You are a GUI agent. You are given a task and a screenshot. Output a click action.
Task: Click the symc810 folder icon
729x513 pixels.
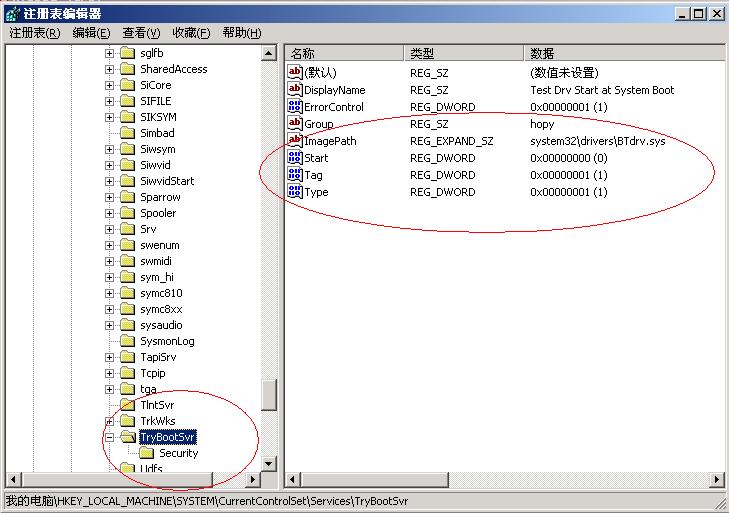click(127, 293)
